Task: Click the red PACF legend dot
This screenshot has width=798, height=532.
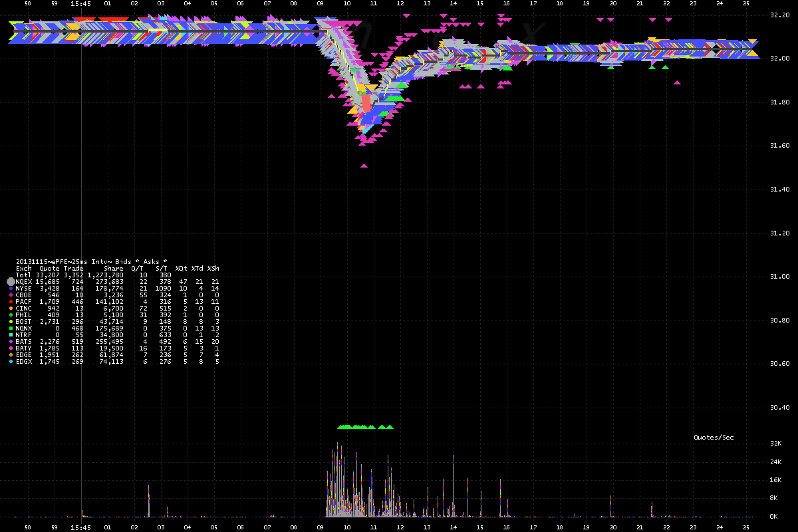Action: pyautogui.click(x=10, y=302)
